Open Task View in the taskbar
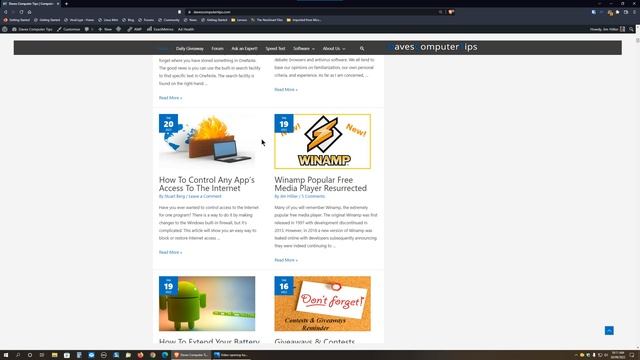Viewport: 640px width, 360px height. tap(42, 355)
